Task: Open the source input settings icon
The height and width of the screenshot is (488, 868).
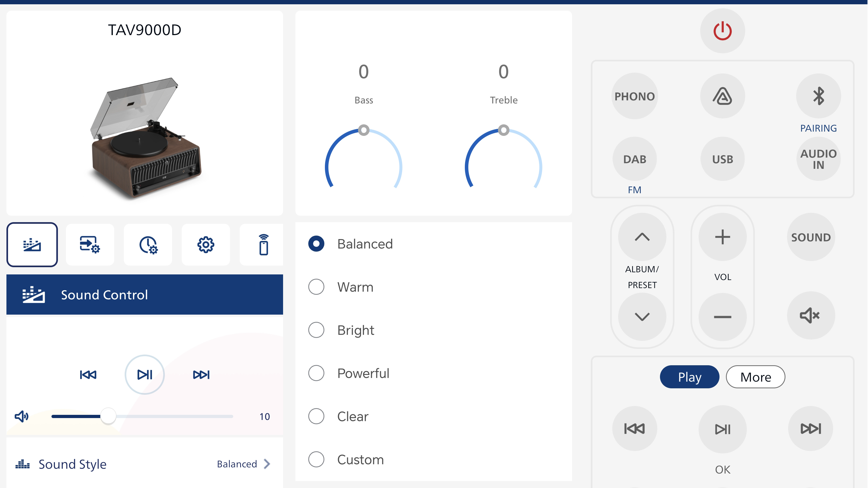Action: [90, 245]
